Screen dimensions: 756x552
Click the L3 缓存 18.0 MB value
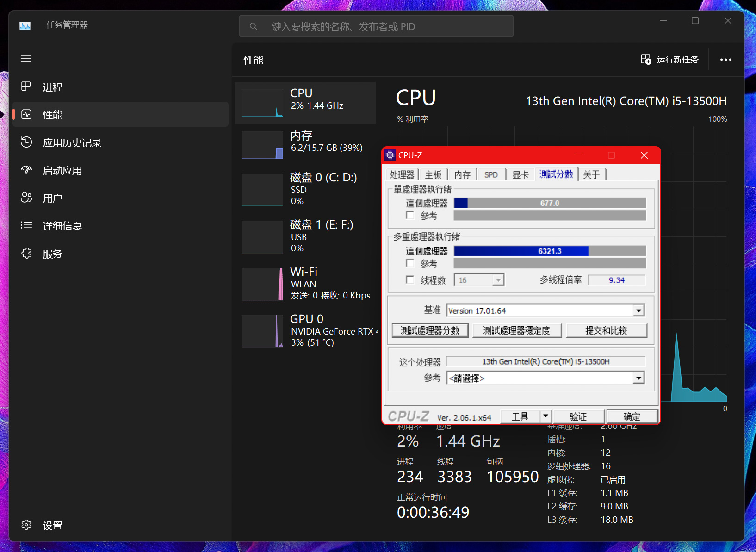tap(617, 520)
